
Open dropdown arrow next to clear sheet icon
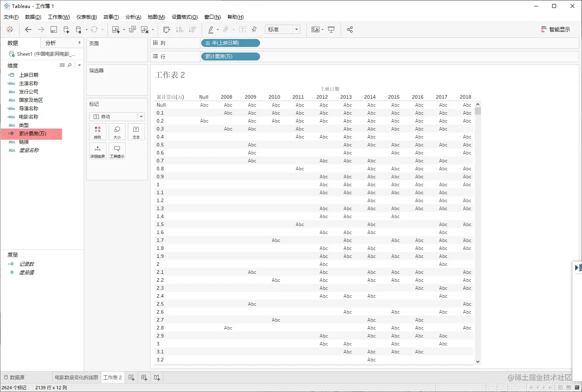pyautogui.click(x=153, y=29)
